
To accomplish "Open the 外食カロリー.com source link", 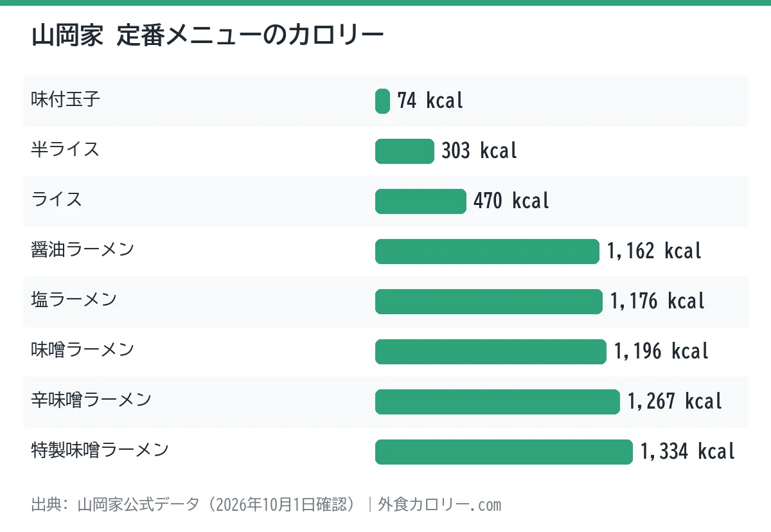I will 439,504.
